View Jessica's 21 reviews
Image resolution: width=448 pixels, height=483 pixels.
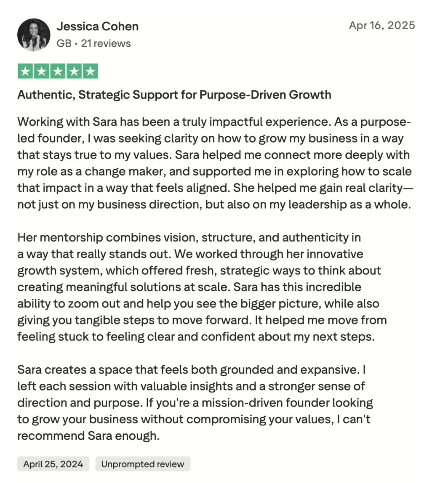tap(106, 43)
